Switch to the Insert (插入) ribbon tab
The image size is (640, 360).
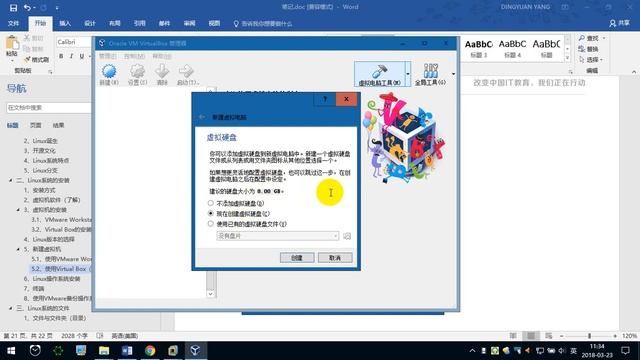(x=65, y=23)
